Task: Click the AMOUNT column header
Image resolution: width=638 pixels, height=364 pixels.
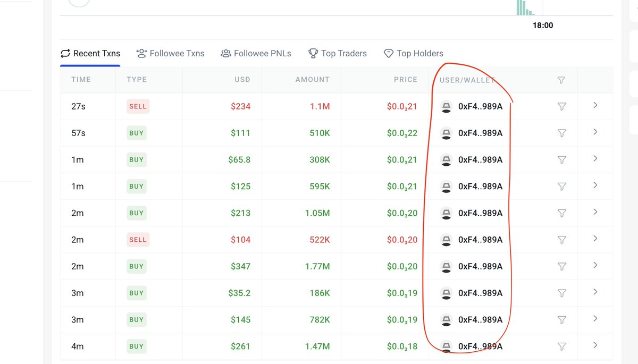Action: (x=313, y=80)
